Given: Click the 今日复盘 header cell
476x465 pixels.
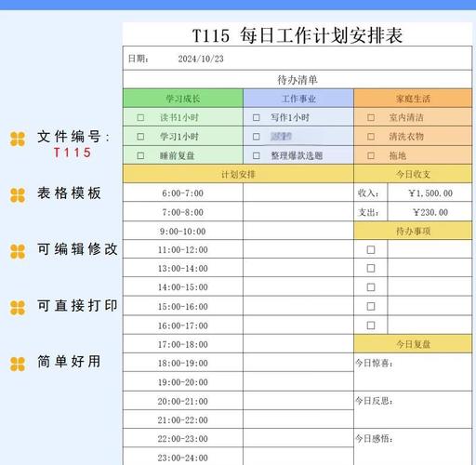Looking at the screenshot, I should point(413,344).
